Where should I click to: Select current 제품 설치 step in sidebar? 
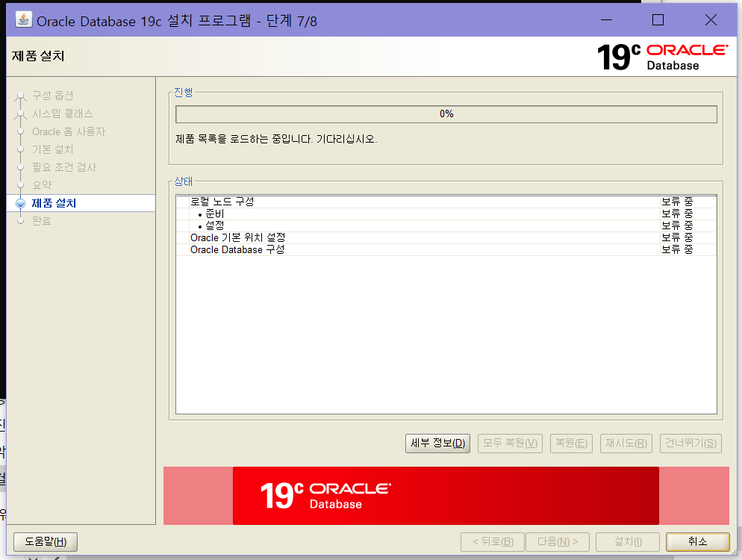[x=54, y=203]
